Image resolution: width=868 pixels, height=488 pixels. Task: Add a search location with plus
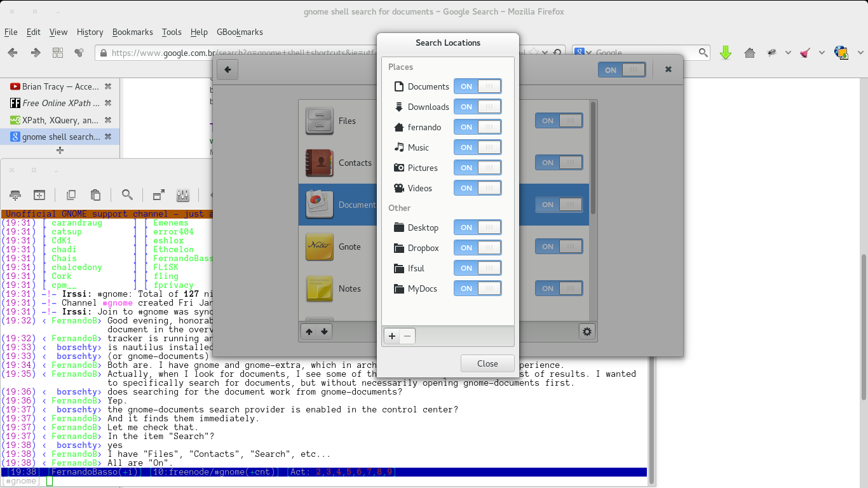coord(392,336)
